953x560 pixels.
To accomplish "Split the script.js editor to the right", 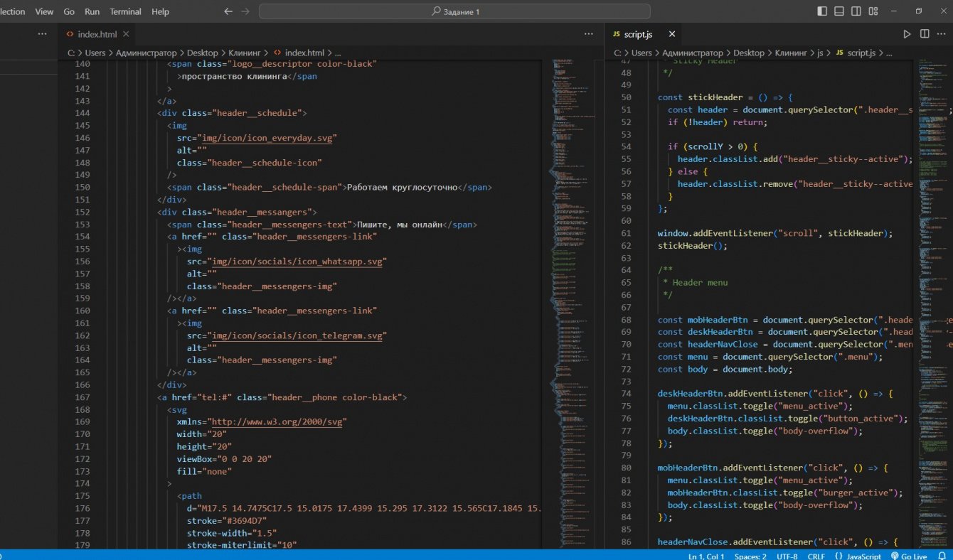I will click(x=925, y=34).
